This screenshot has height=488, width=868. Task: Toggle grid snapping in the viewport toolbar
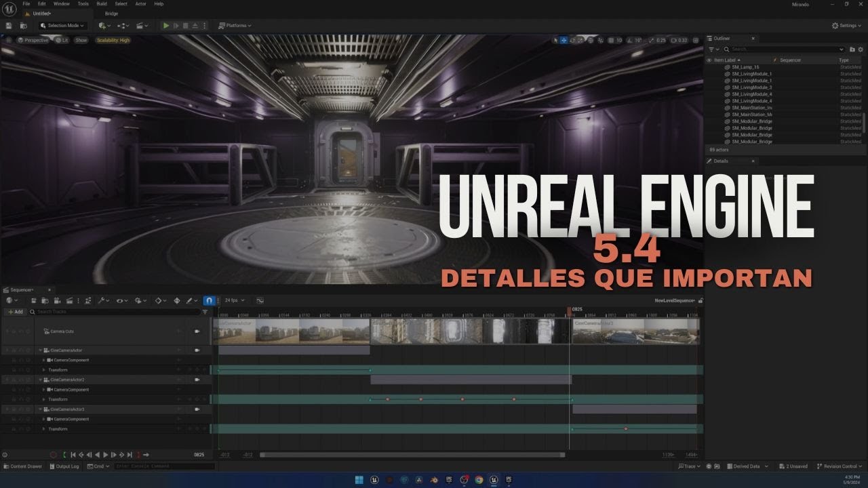(612, 41)
